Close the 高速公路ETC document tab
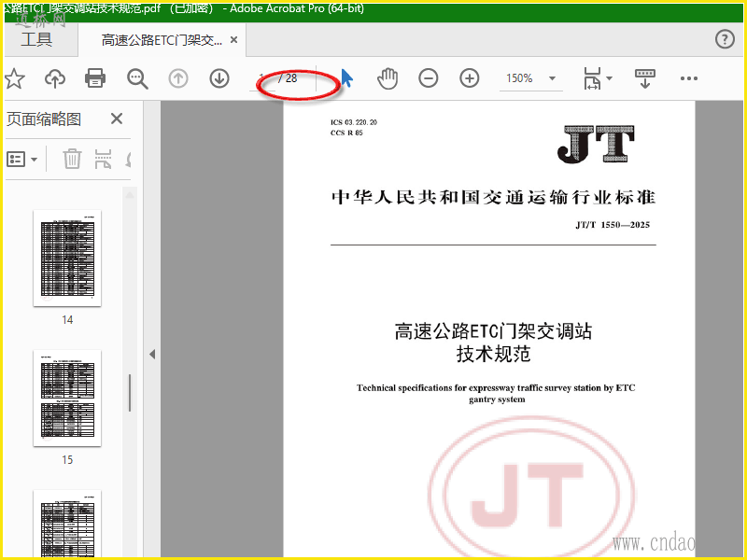 click(234, 40)
